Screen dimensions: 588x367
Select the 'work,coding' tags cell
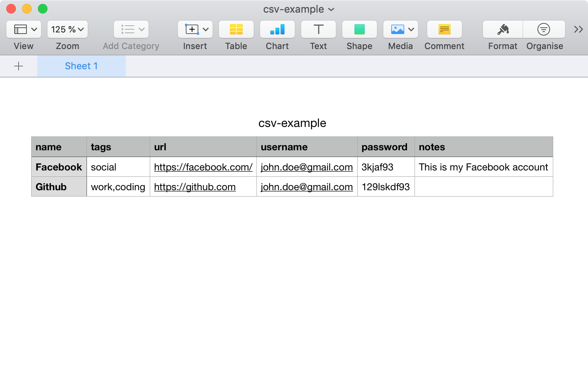click(118, 187)
